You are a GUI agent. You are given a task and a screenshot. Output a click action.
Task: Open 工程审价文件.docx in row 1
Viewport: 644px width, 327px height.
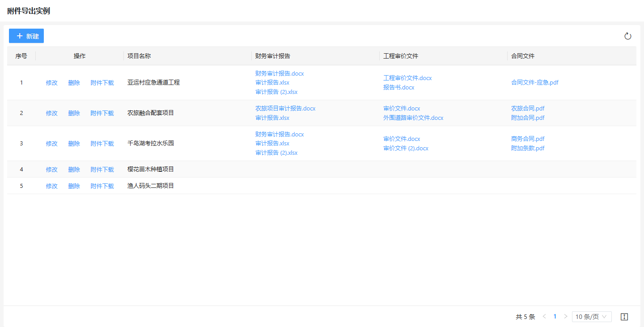407,78
